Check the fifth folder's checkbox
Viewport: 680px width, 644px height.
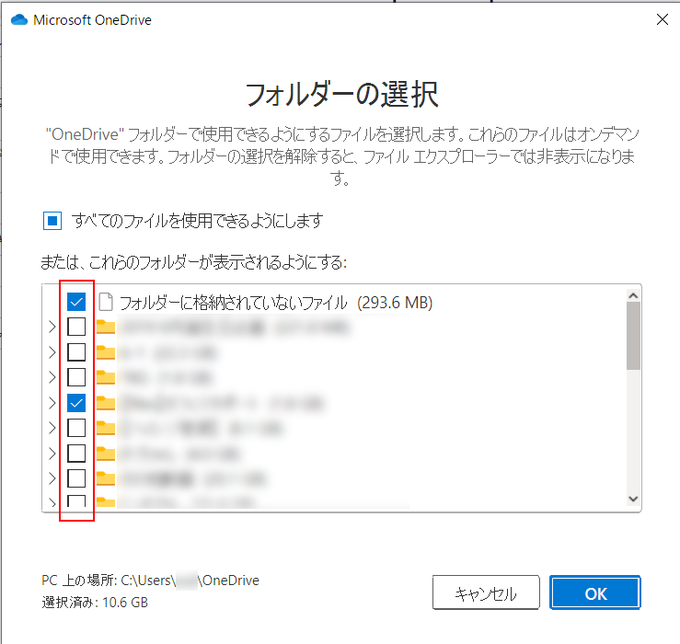(x=76, y=428)
